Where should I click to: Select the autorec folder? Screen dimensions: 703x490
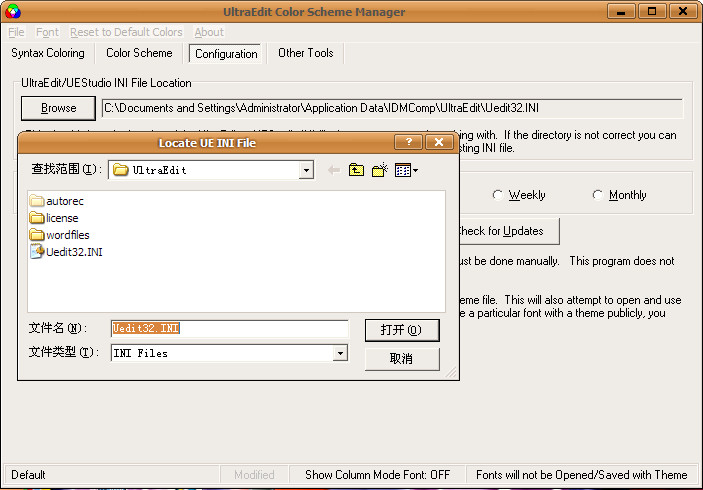[x=57, y=201]
